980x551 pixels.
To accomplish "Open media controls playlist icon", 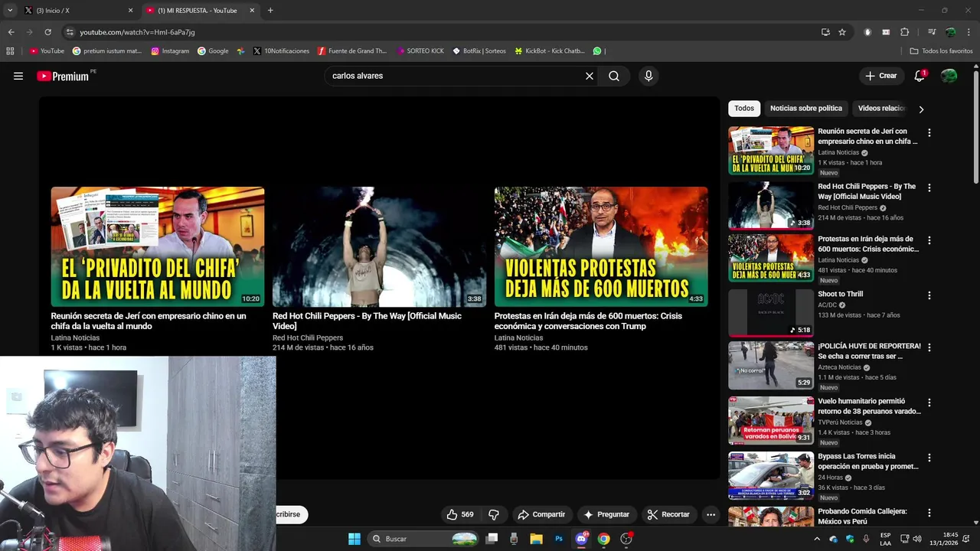I will (x=932, y=32).
